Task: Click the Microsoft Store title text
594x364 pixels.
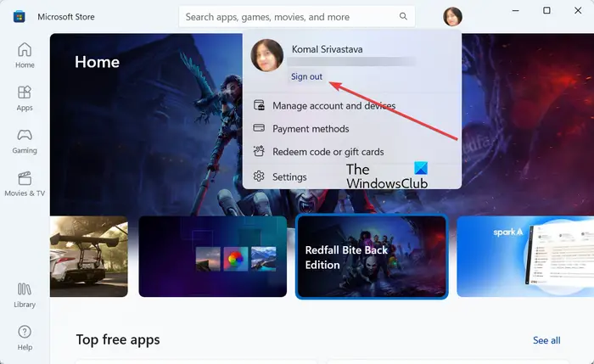Action: click(66, 17)
